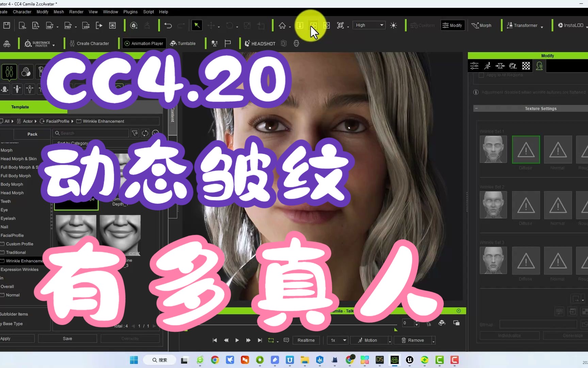Screen dimensions: 588x368
Task: Open InstaLOD tool
Action: [x=571, y=25]
